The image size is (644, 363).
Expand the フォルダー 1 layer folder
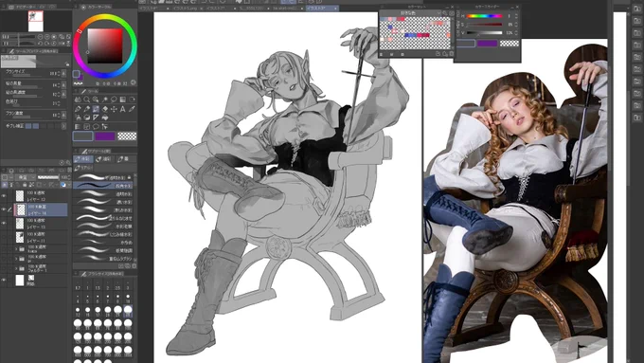point(16,268)
